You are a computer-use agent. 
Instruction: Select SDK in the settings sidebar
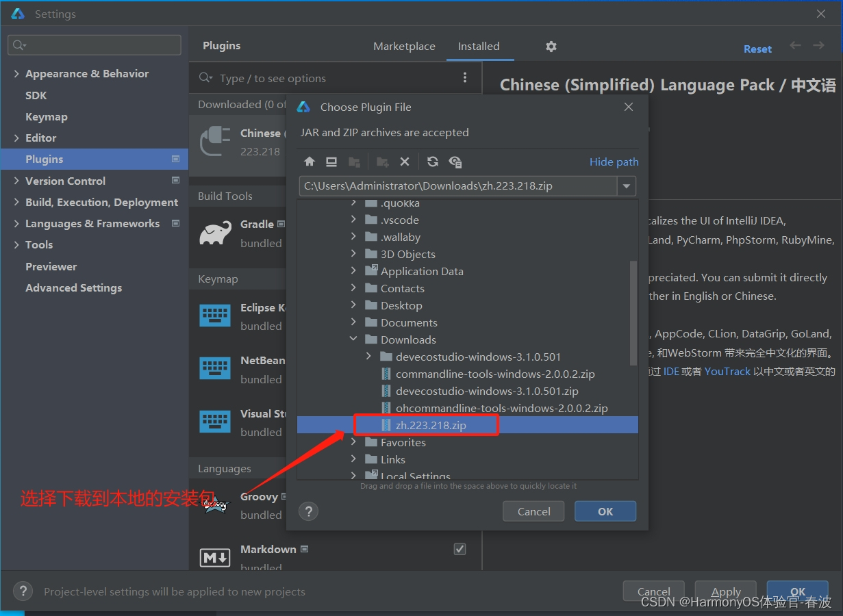pyautogui.click(x=36, y=96)
